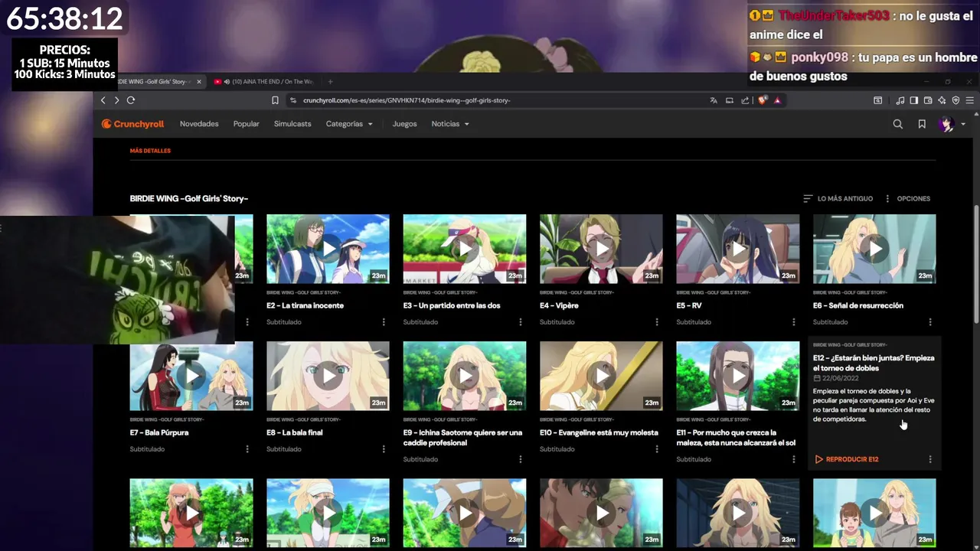Close the Birdie Wing browser tab
This screenshot has height=551, width=980.
pyautogui.click(x=199, y=82)
